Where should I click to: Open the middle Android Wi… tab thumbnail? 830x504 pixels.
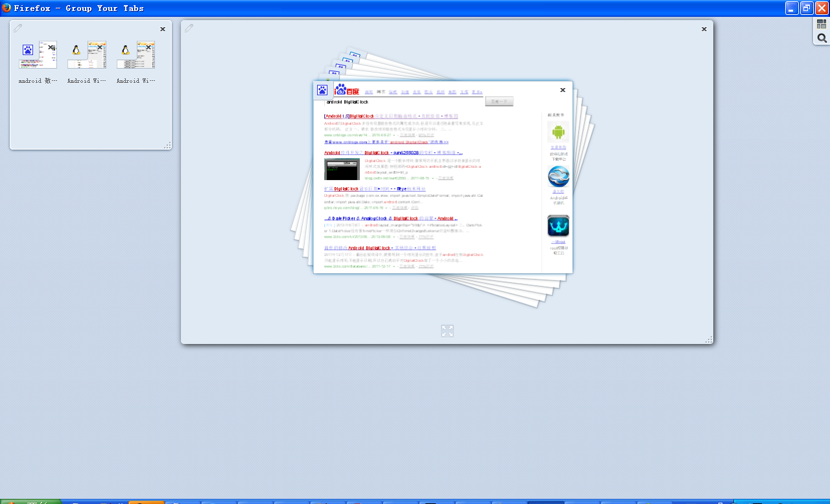[87, 55]
